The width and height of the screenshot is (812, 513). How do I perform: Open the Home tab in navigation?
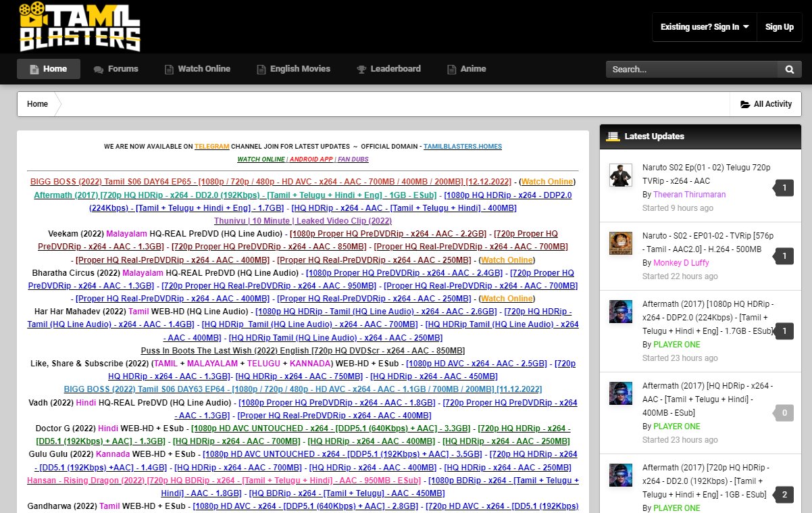(49, 69)
